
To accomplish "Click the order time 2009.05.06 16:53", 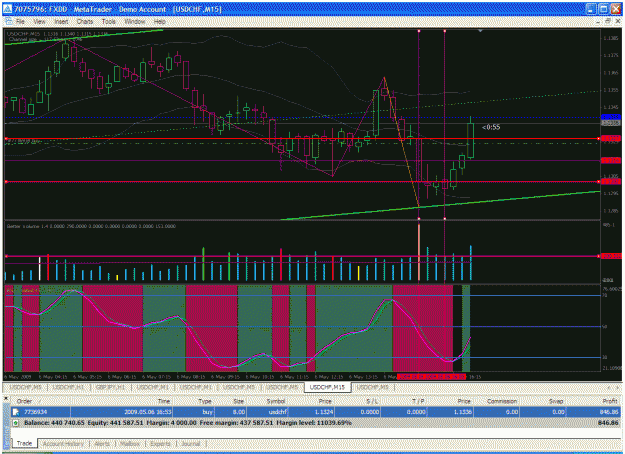I will [148, 412].
